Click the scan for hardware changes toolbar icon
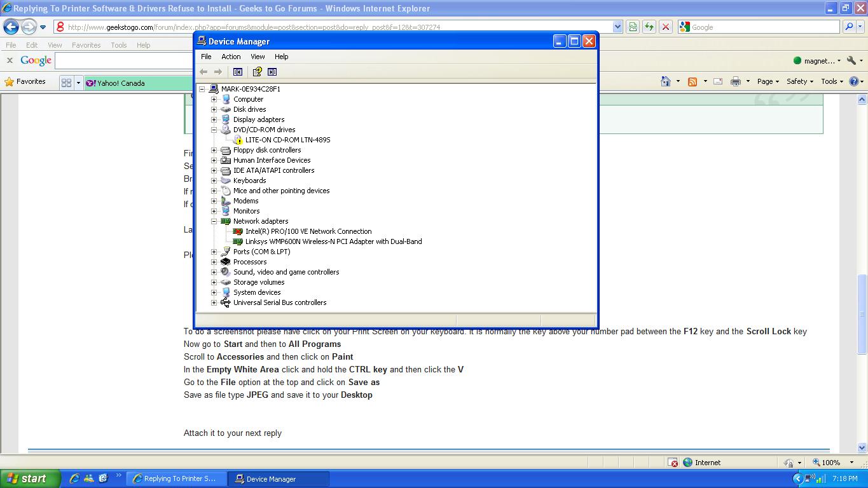The width and height of the screenshot is (868, 488). (272, 72)
